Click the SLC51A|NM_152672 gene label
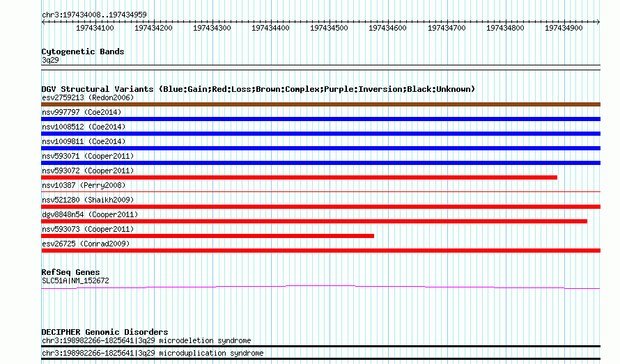620x364 pixels. point(75,280)
